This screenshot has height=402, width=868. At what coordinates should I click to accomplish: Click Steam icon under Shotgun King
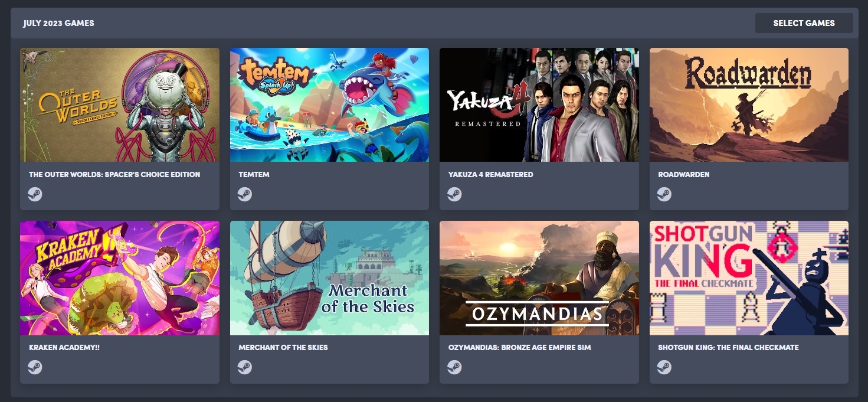click(x=664, y=367)
